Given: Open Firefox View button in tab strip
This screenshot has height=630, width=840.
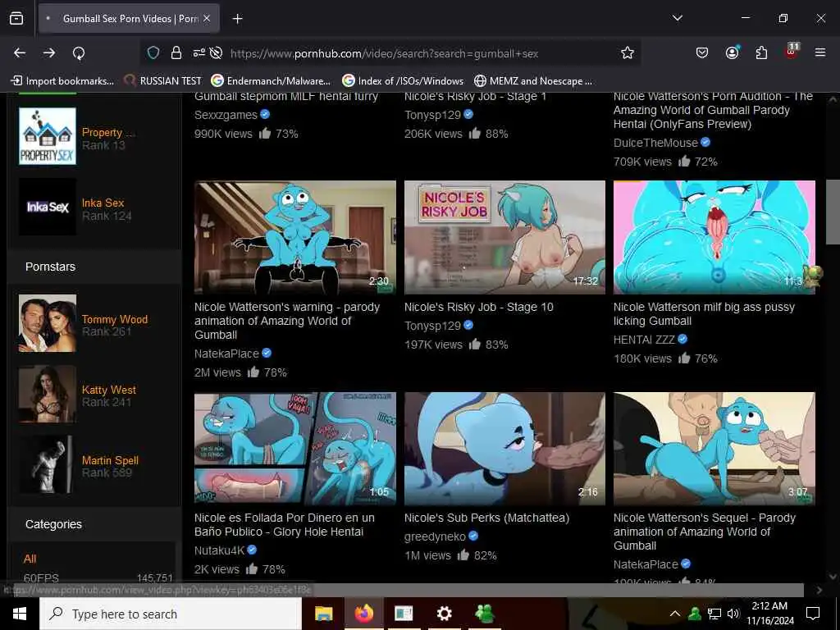Looking at the screenshot, I should tap(16, 19).
